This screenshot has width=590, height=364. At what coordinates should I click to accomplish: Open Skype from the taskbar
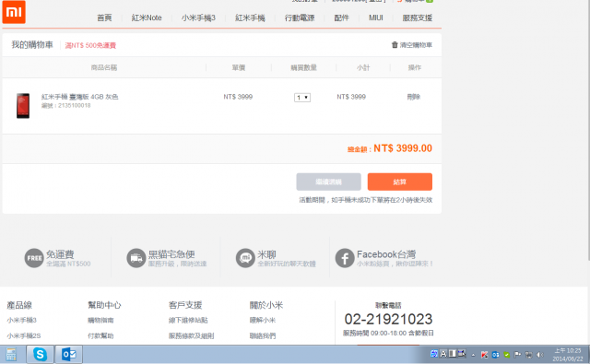40,354
